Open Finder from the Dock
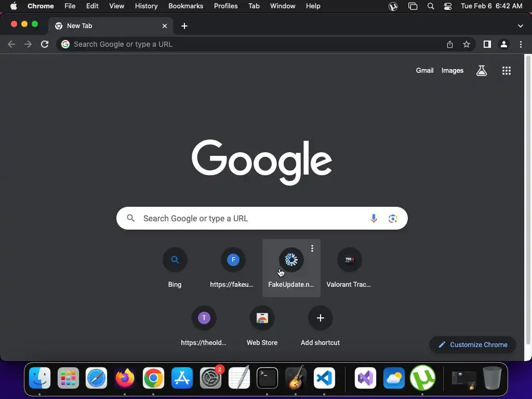This screenshot has height=399, width=532. pos(39,378)
